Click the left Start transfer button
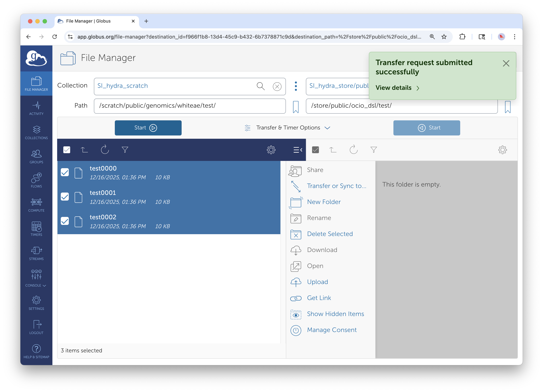This screenshot has width=543, height=392. click(148, 128)
